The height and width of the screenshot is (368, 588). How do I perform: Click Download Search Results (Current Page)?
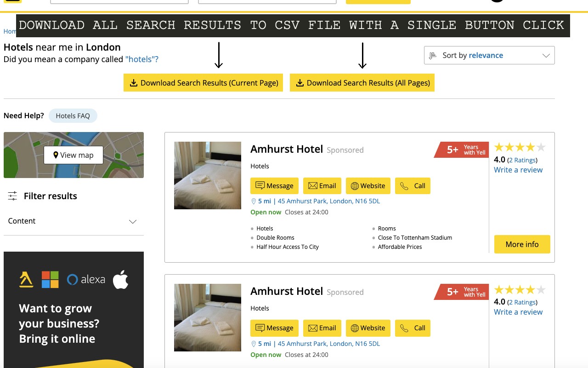(x=203, y=83)
